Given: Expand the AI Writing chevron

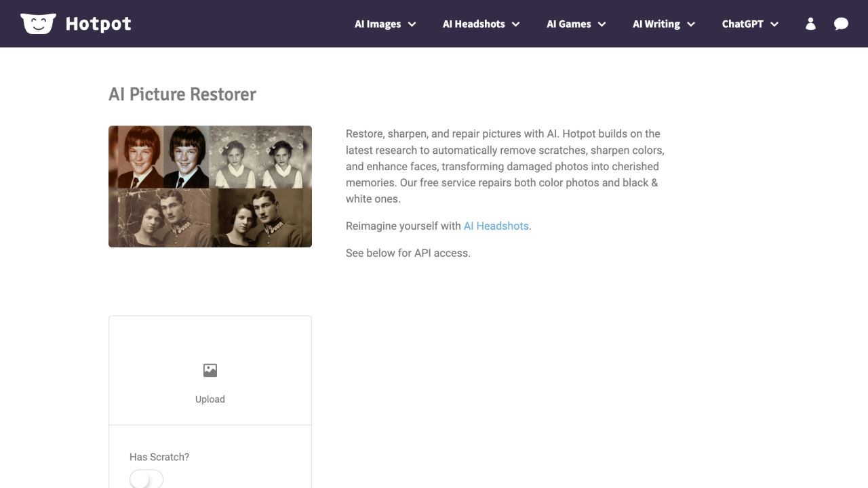Looking at the screenshot, I should (690, 24).
